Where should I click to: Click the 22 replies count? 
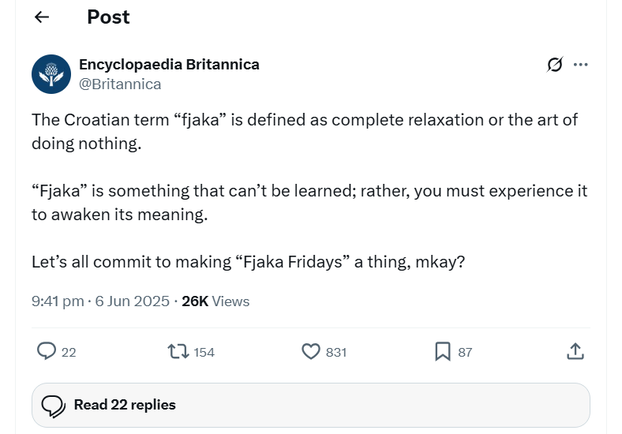tap(69, 352)
